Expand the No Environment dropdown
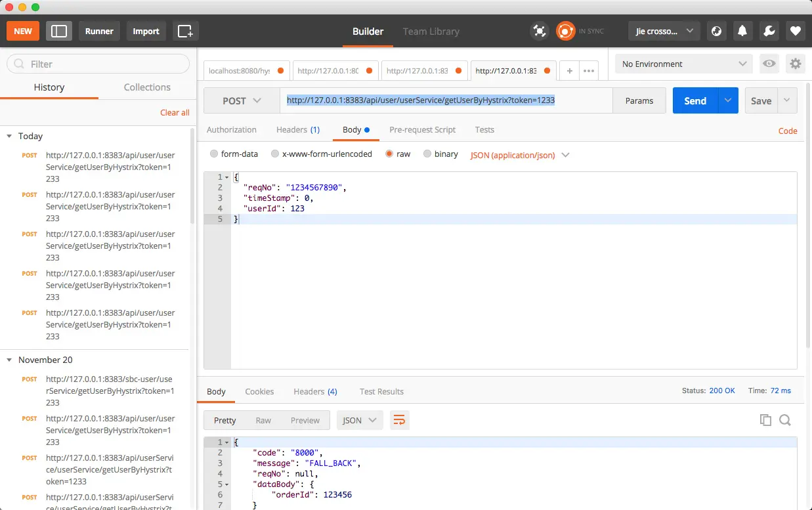This screenshot has width=812, height=510. [683, 64]
